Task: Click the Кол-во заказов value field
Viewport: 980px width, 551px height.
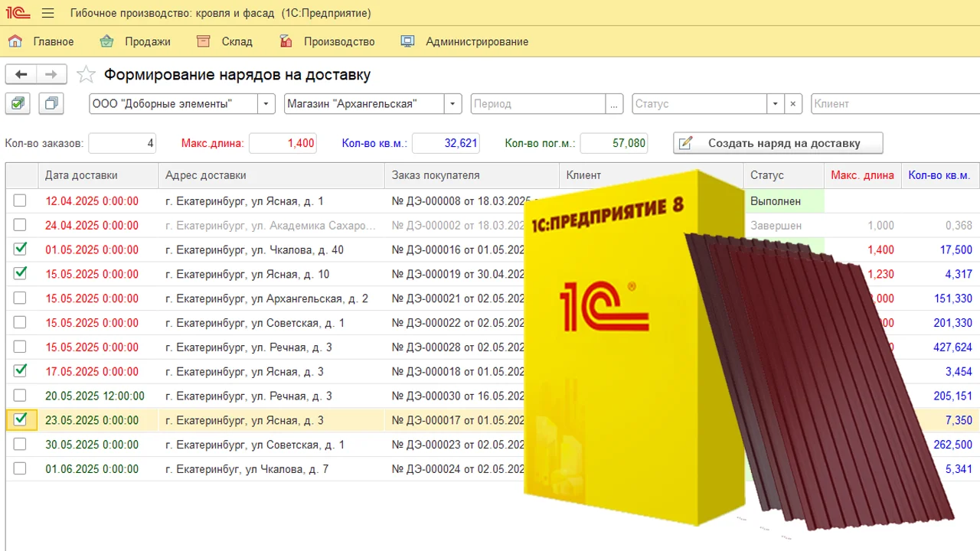Action: (x=122, y=143)
